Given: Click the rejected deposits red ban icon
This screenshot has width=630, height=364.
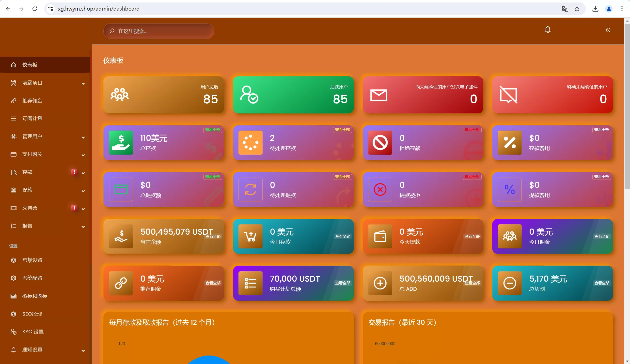Looking at the screenshot, I should (x=380, y=143).
